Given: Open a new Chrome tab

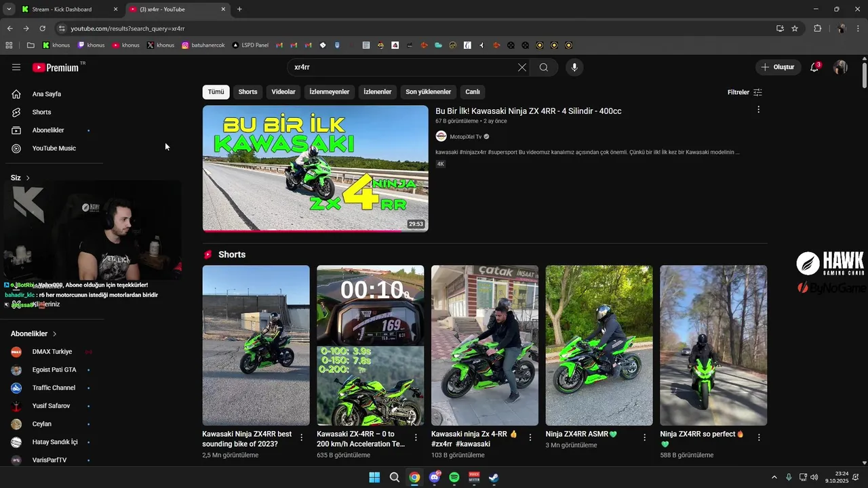Looking at the screenshot, I should click(x=239, y=9).
